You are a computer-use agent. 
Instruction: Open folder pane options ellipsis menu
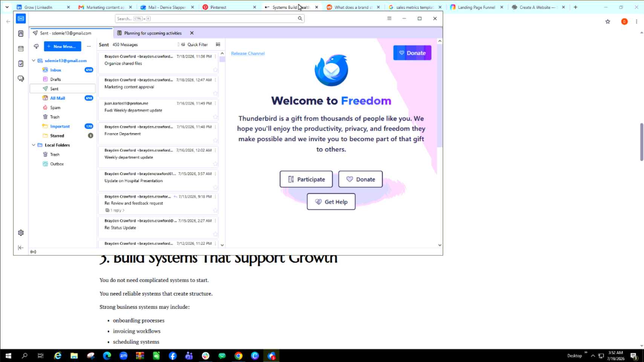pyautogui.click(x=89, y=46)
